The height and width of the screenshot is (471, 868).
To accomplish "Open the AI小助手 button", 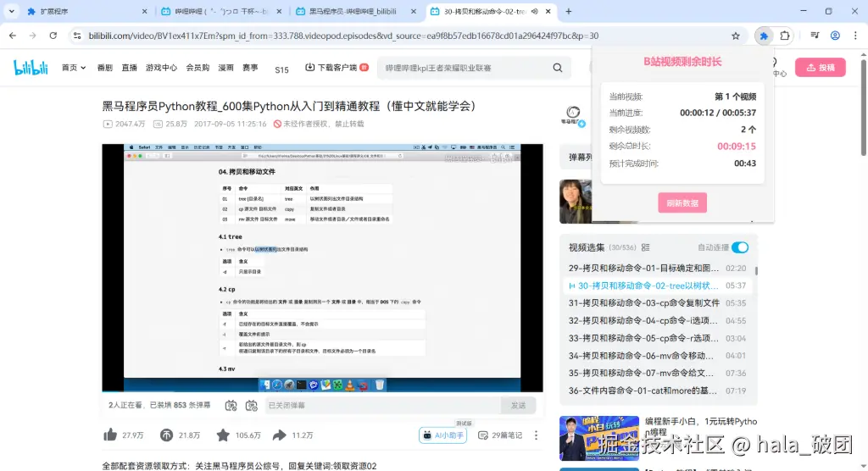I will tap(442, 435).
